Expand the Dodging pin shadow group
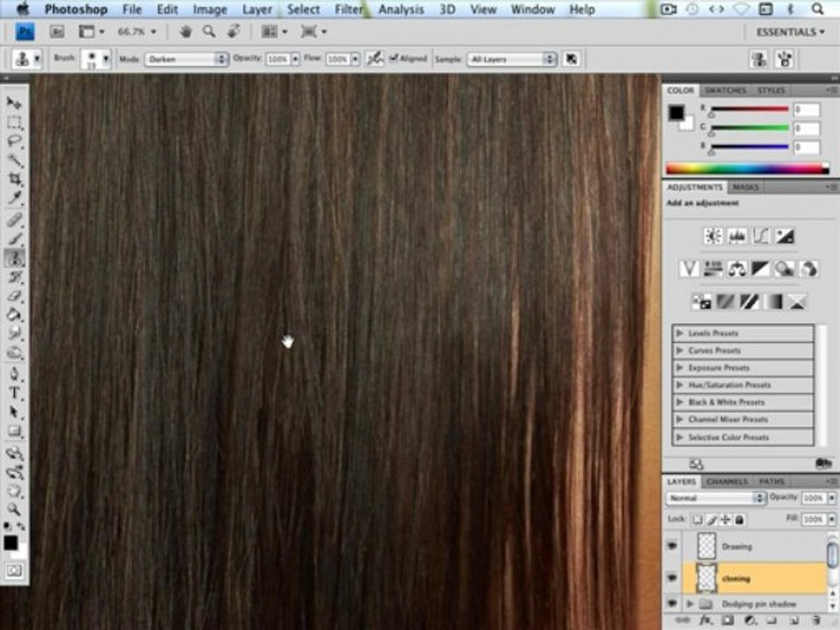 click(690, 604)
